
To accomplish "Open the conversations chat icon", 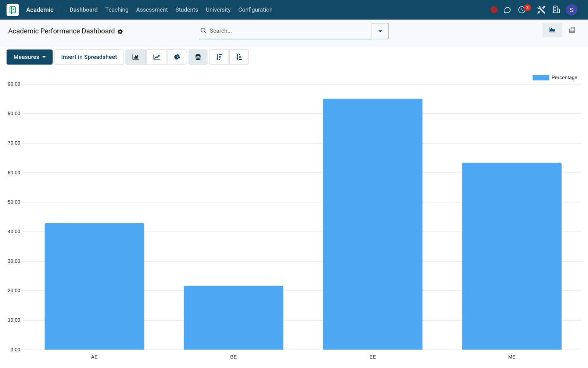I will pos(507,10).
